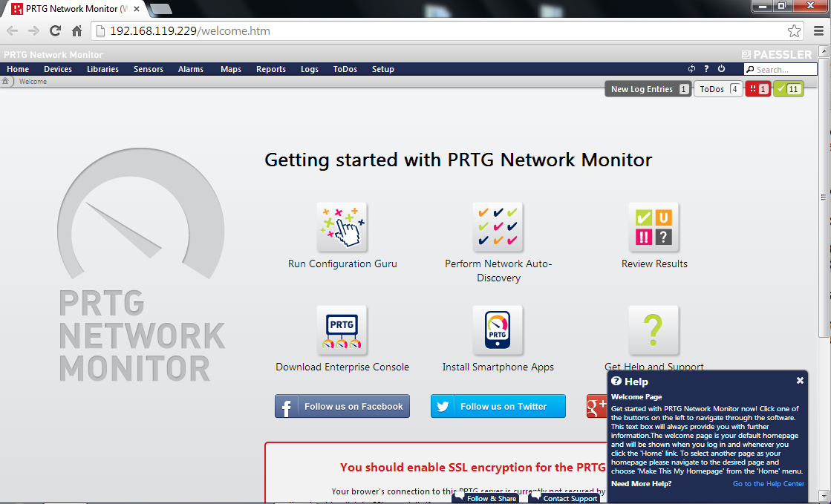Click Go to the Help Center link
The width and height of the screenshot is (831, 504).
(x=769, y=483)
